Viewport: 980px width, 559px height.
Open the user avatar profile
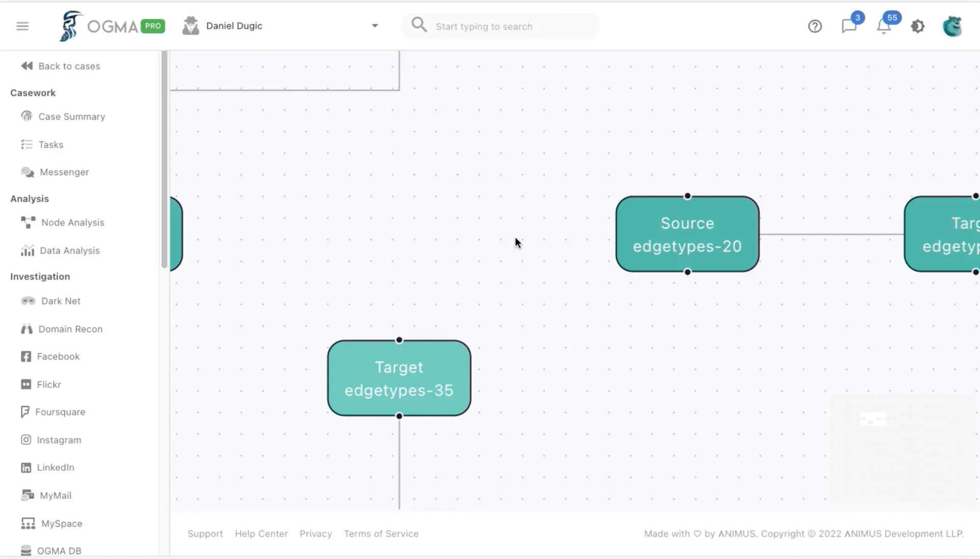point(952,26)
